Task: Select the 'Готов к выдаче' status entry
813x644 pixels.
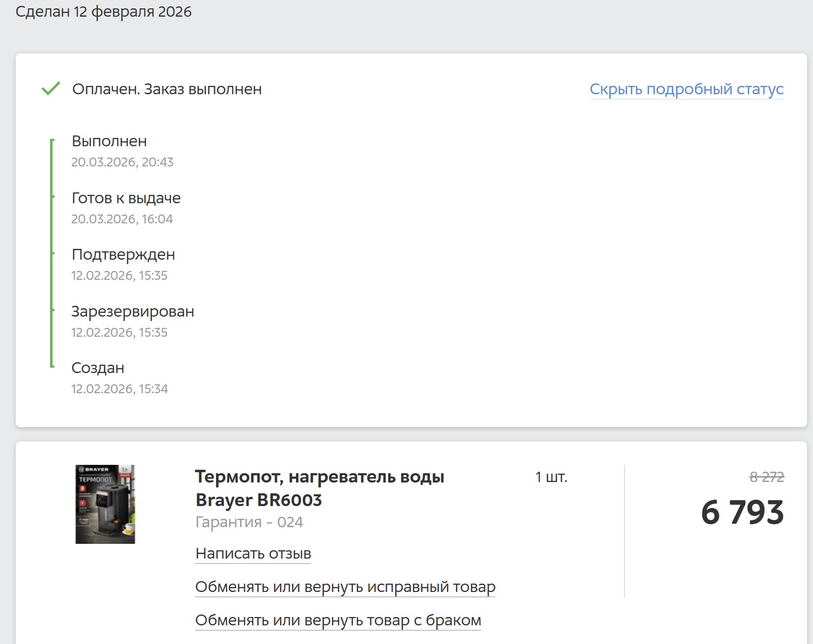Action: click(126, 198)
